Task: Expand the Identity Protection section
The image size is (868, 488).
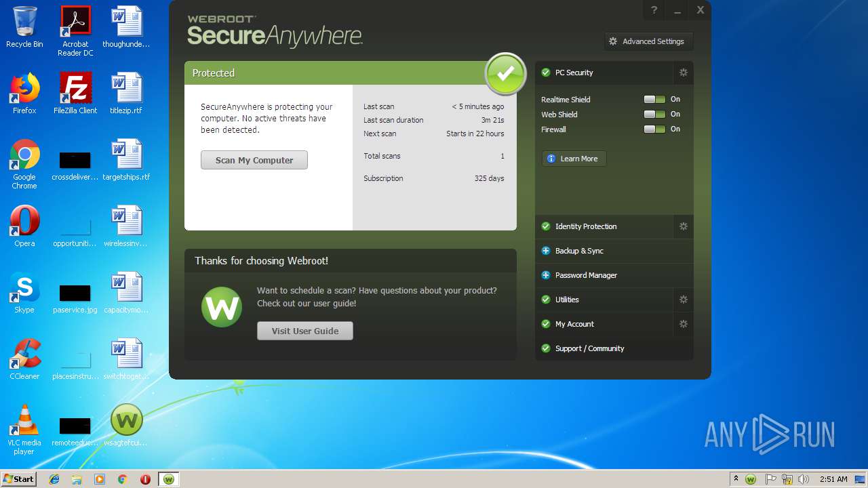Action: click(x=605, y=226)
